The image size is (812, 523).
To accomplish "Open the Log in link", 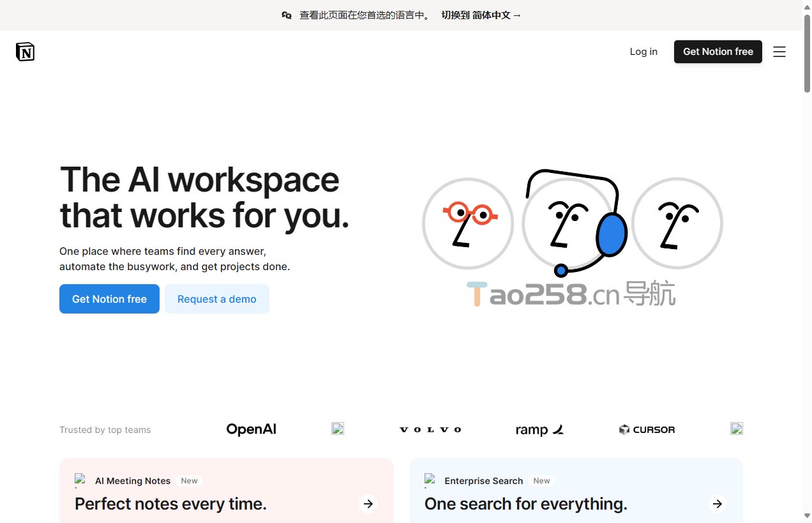I will tap(643, 52).
